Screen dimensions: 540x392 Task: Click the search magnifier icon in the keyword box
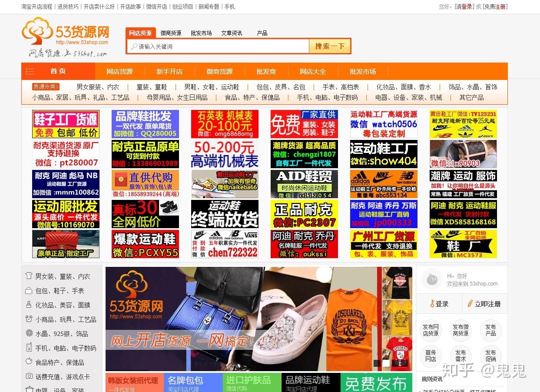pos(134,47)
